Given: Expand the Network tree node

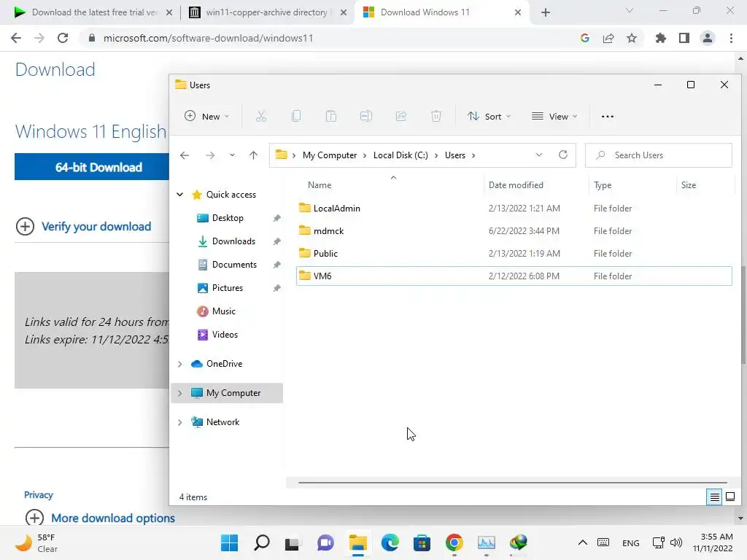Looking at the screenshot, I should 179,422.
